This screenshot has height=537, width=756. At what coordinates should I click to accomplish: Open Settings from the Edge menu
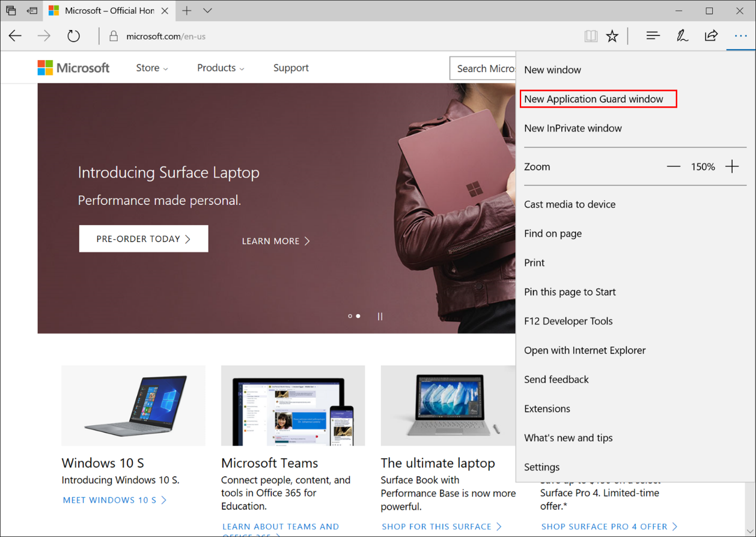(x=541, y=467)
